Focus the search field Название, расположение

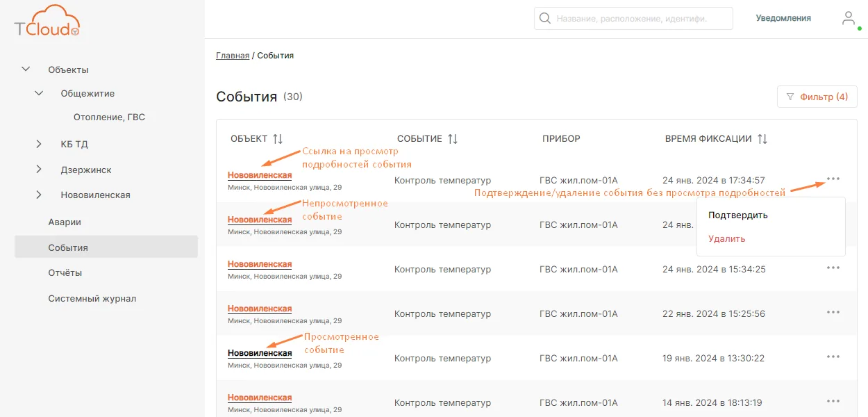click(633, 19)
